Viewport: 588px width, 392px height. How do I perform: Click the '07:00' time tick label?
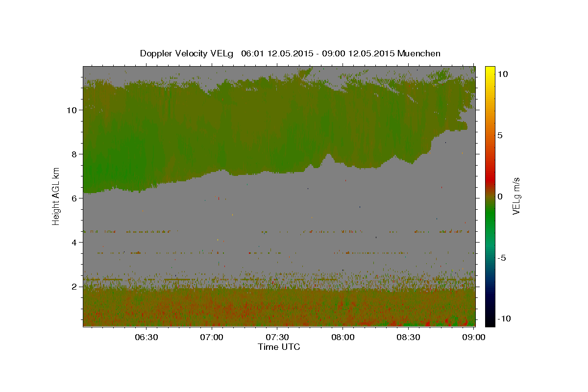point(212,337)
